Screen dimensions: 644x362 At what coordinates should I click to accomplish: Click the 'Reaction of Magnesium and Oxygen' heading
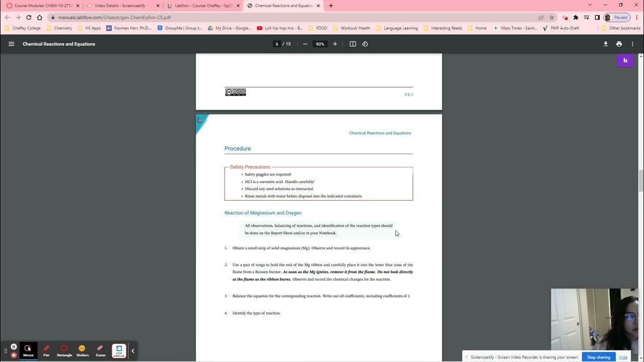click(263, 213)
